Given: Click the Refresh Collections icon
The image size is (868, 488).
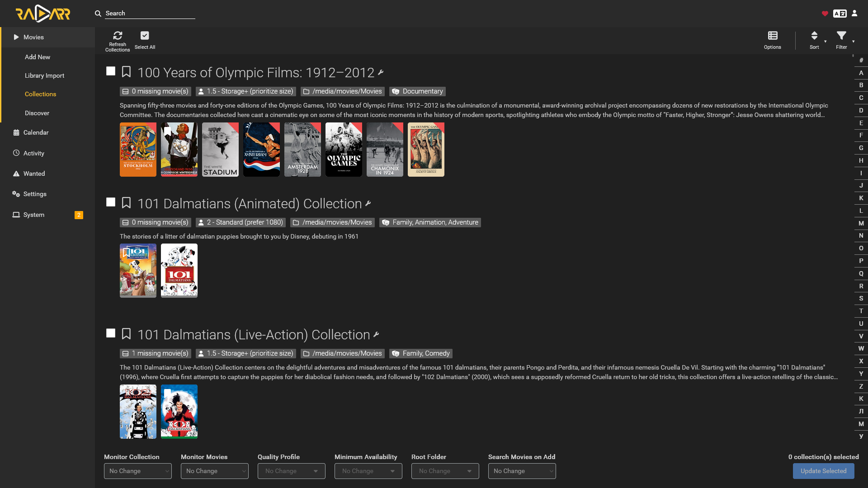Looking at the screenshot, I should pos(118,36).
